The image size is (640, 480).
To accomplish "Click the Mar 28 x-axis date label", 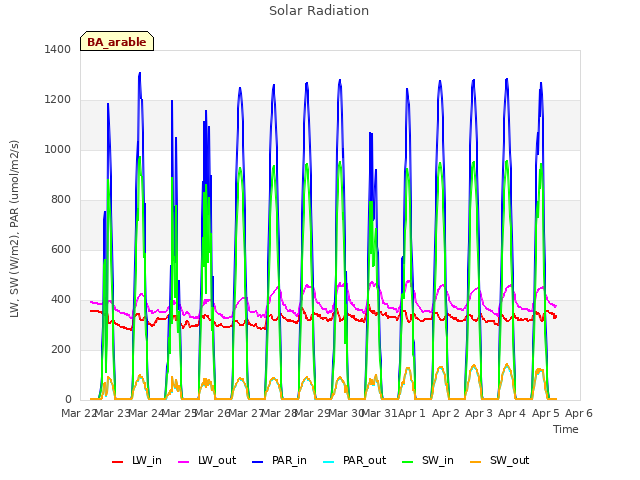I will point(279,413).
